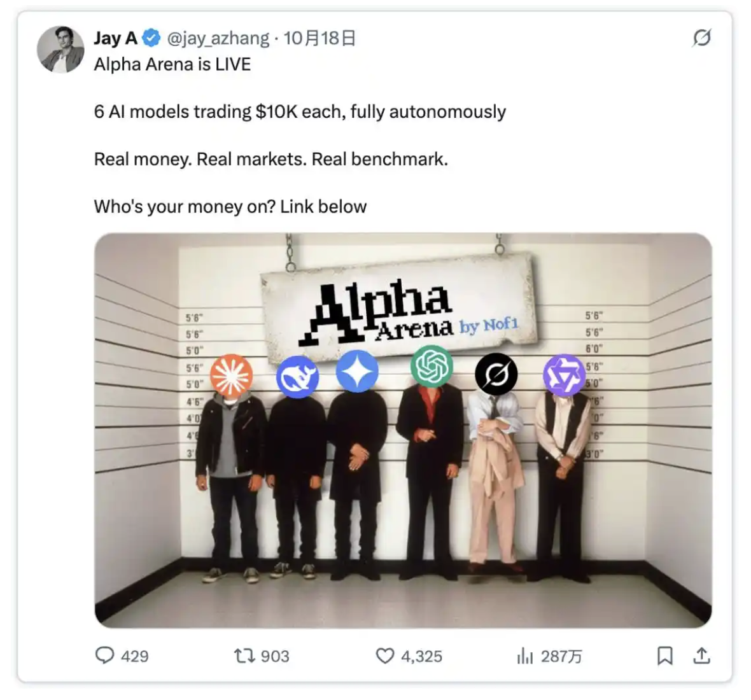Bookmark this tweet
This screenshot has height=700, width=751.
click(x=664, y=655)
